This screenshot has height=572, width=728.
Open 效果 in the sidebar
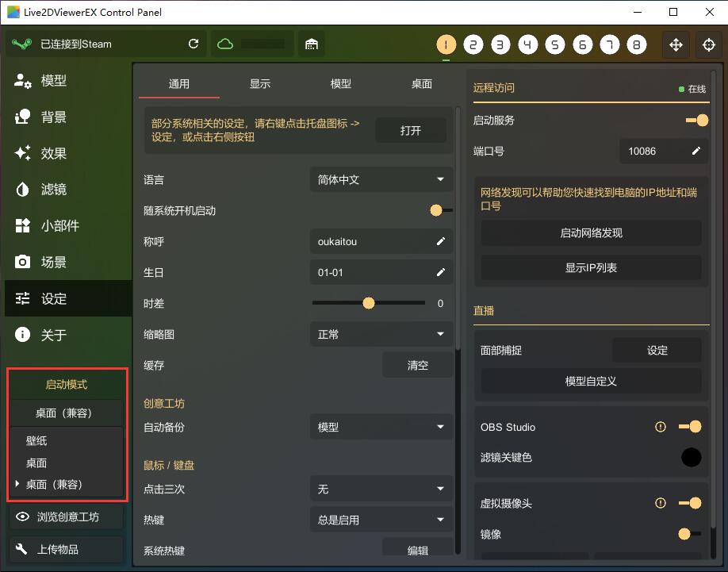(68, 153)
